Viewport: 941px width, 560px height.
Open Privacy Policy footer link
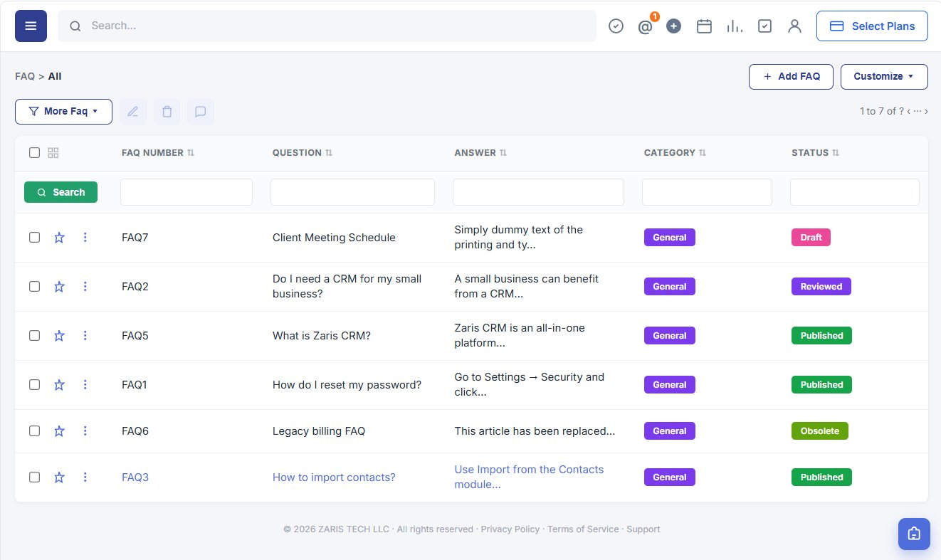510,529
